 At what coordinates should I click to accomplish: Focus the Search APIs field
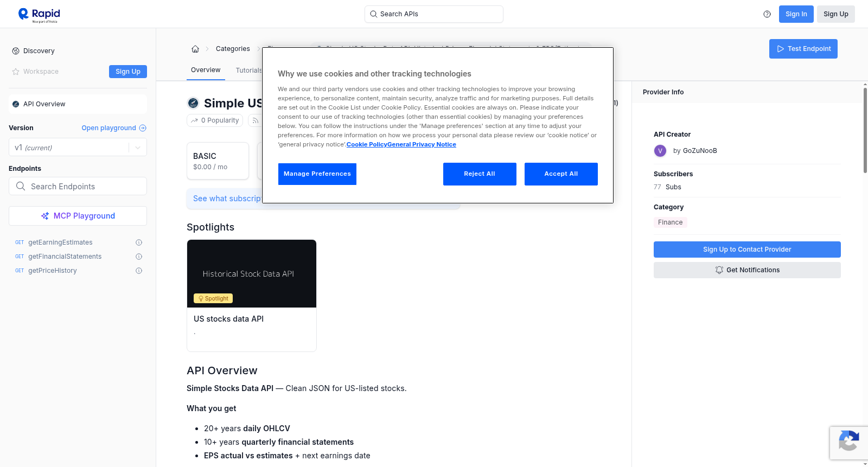point(434,14)
